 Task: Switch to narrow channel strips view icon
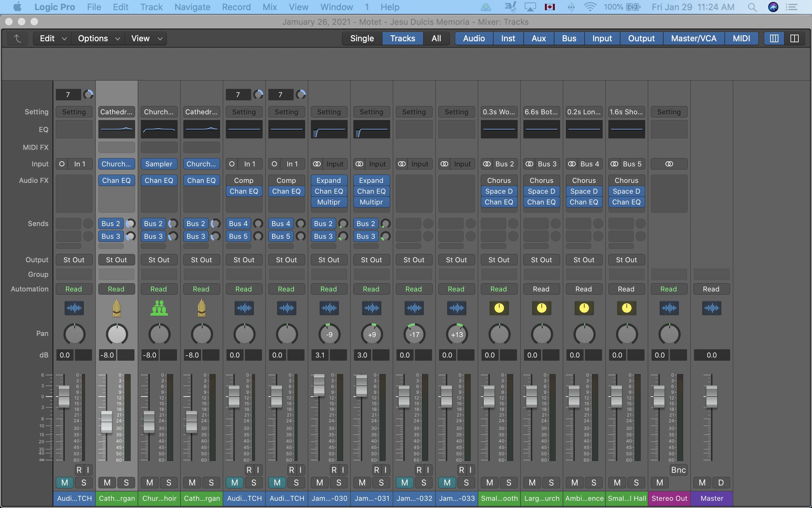pyautogui.click(x=774, y=38)
